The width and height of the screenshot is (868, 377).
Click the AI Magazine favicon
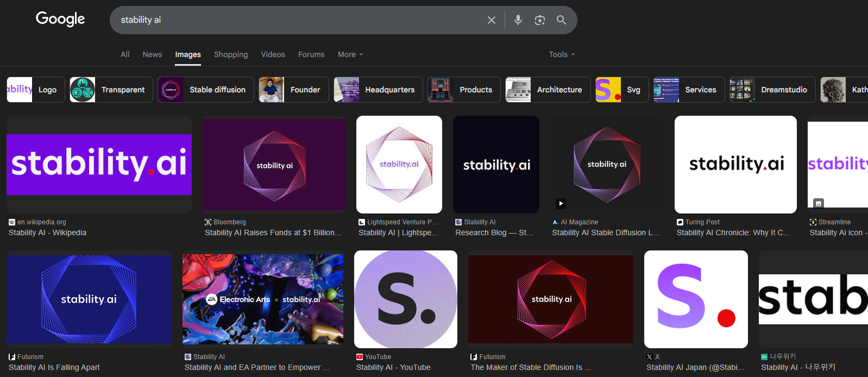pyautogui.click(x=556, y=222)
